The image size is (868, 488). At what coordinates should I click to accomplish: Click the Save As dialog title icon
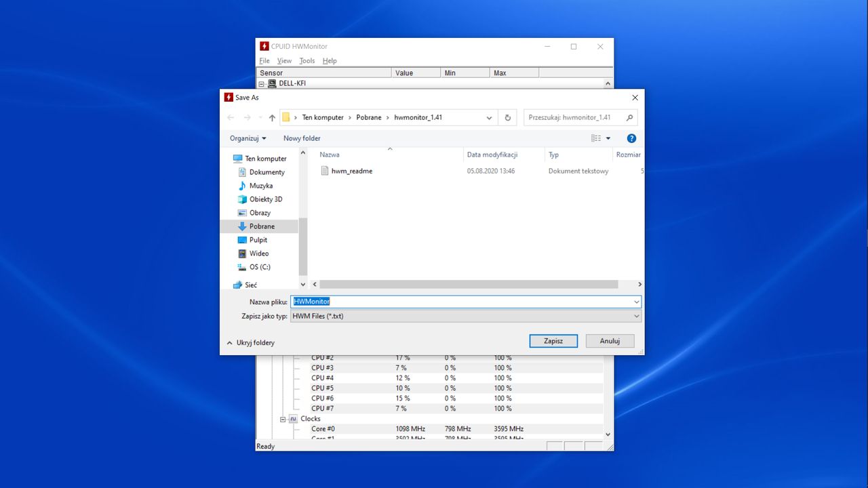pos(229,97)
